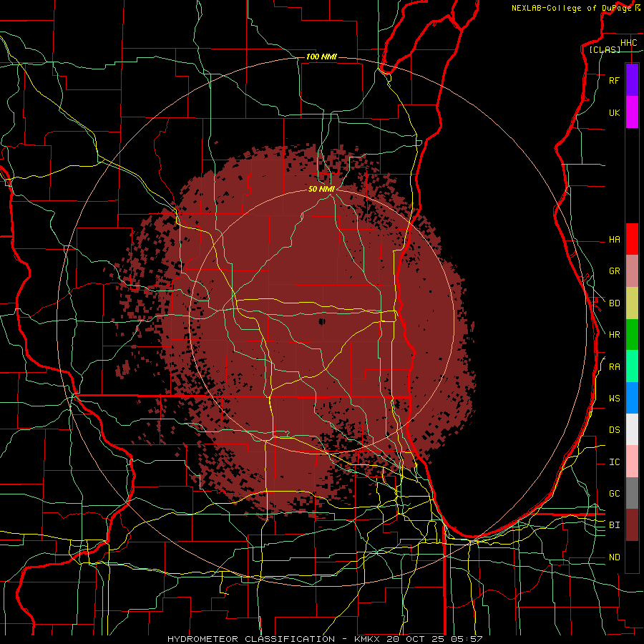Image resolution: width=644 pixels, height=644 pixels.
Task: Click the UK magenta legend swatch
Action: pyautogui.click(x=632, y=112)
